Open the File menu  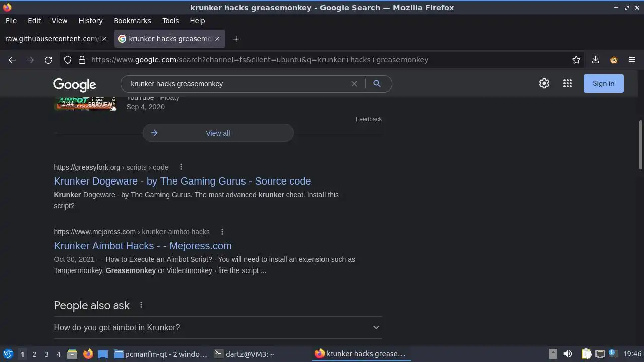click(x=11, y=21)
